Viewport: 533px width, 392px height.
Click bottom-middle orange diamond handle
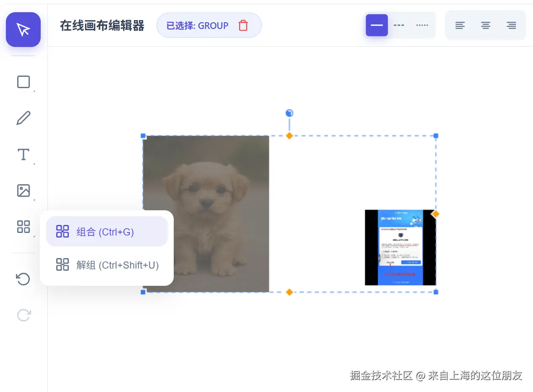click(289, 292)
